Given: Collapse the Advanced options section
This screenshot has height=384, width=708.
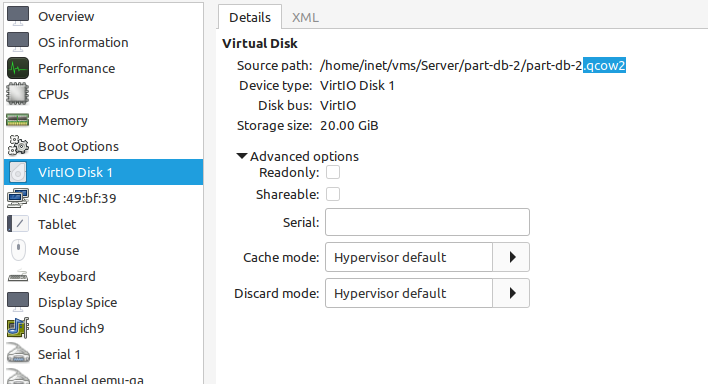Looking at the screenshot, I should point(242,156).
